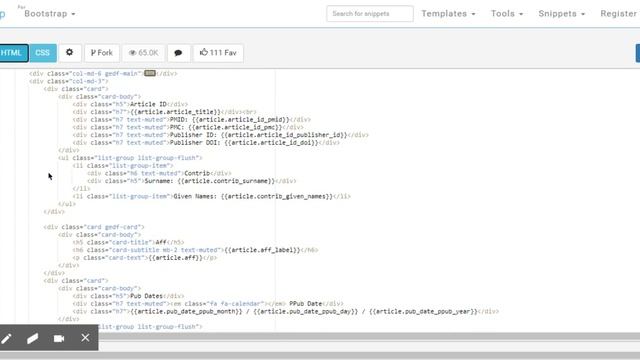Viewport: 640px width, 360px height.
Task: Click the PMID article_id_pmid line
Action: point(191,120)
